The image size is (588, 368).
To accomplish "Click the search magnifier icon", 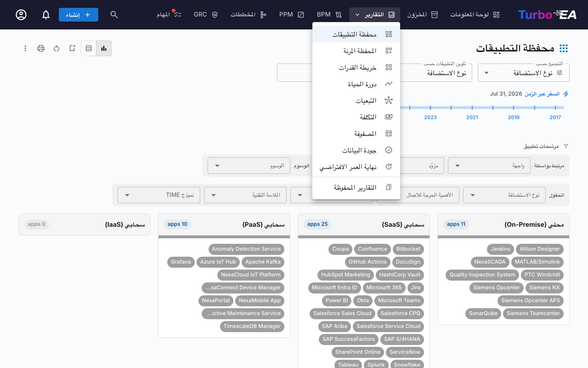I will (x=114, y=14).
